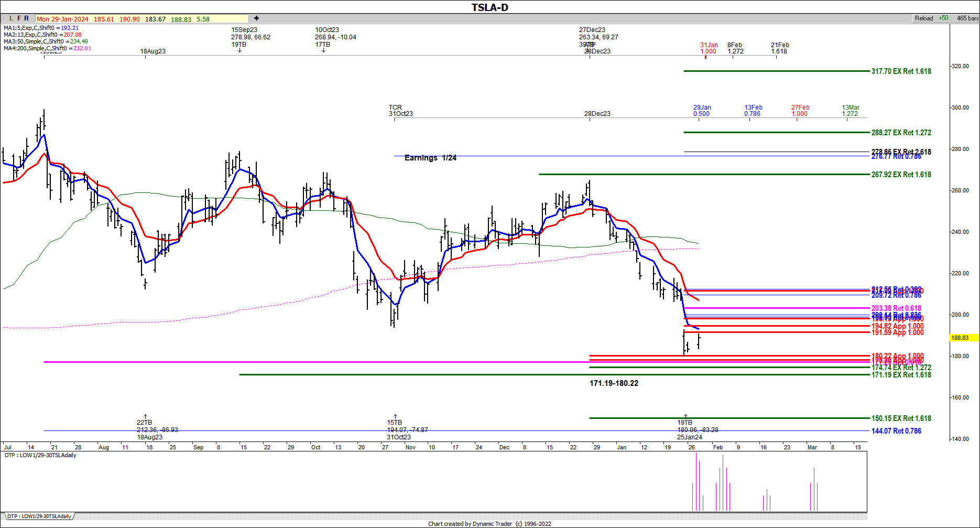Viewport: 980px width, 528px height.
Task: Click the 31Jan 1.000 time projection marker
Action: point(709,48)
